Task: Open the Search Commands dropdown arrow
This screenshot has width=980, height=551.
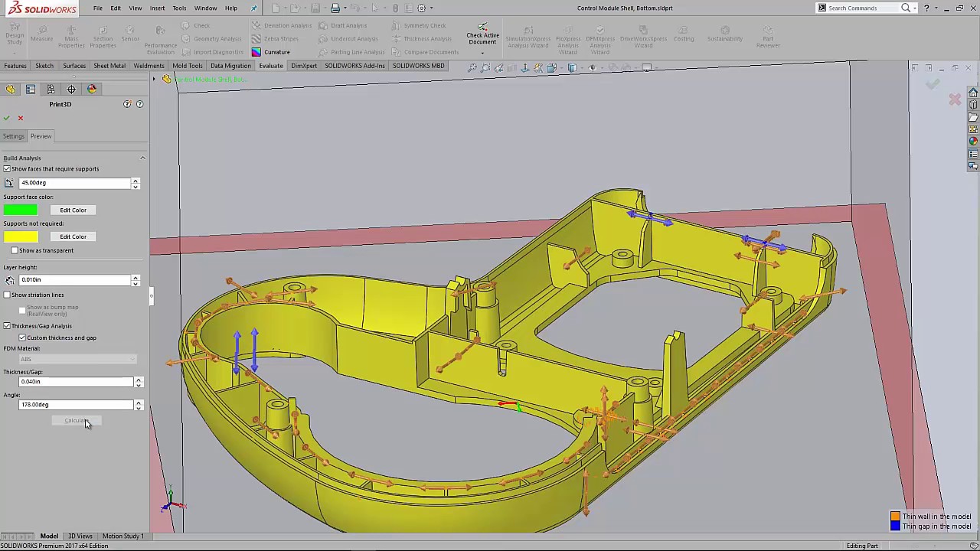Action: click(x=916, y=8)
